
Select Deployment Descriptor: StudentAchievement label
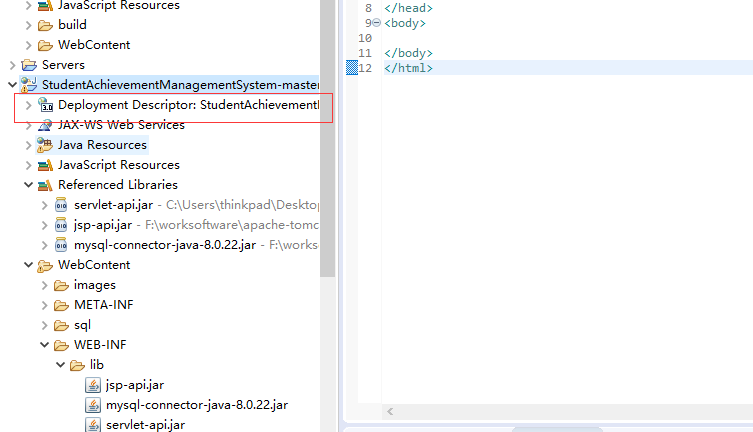pos(188,105)
